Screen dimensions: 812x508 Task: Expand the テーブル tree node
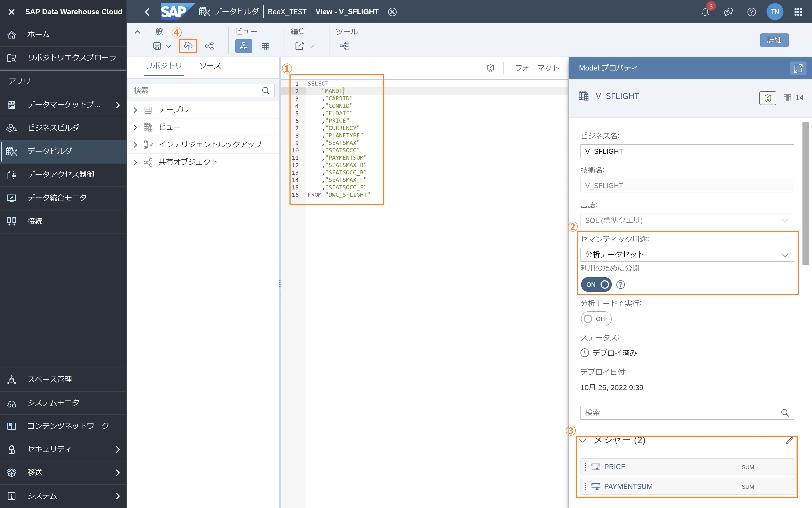click(x=135, y=110)
